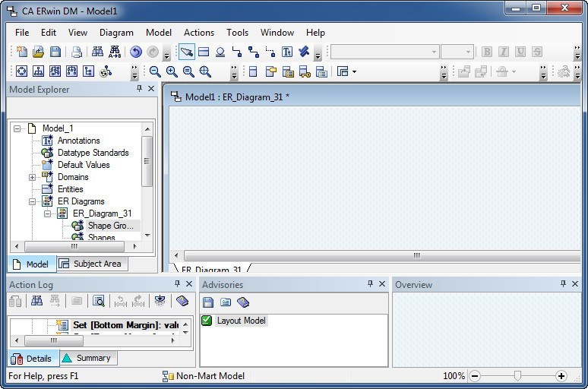This screenshot has width=588, height=389.
Task: Switch to the Summary tab in Action Log
Action: [87, 358]
